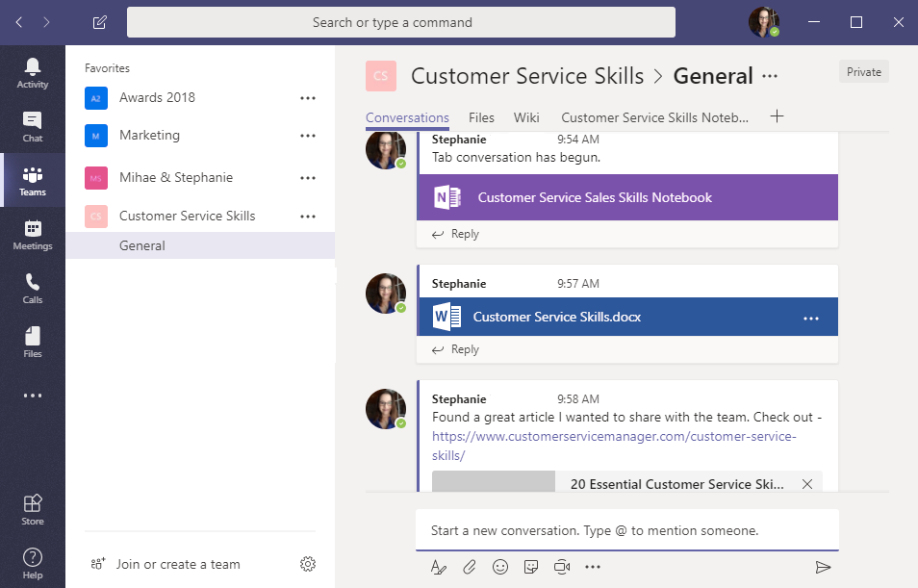Image resolution: width=918 pixels, height=588 pixels.
Task: Go forward with the forward arrow
Action: tap(46, 22)
